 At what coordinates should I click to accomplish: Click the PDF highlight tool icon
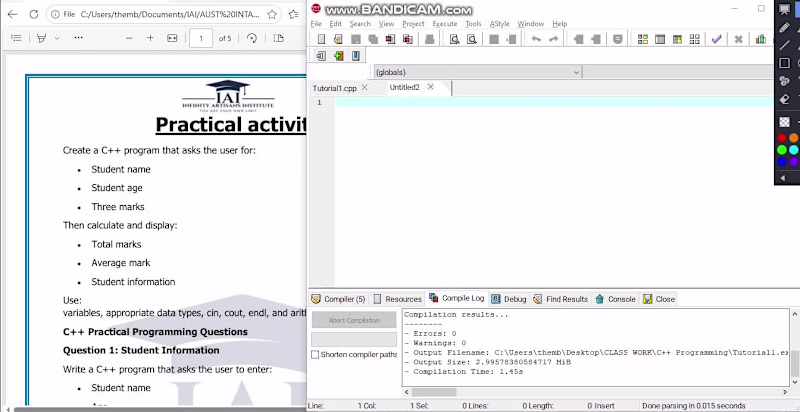pos(42,38)
